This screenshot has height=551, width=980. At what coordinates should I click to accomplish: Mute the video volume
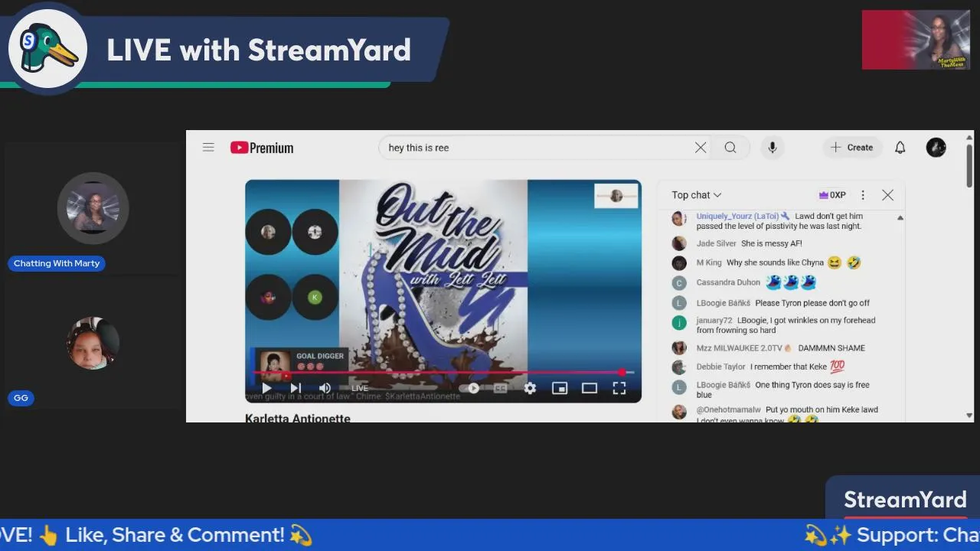pyautogui.click(x=325, y=388)
